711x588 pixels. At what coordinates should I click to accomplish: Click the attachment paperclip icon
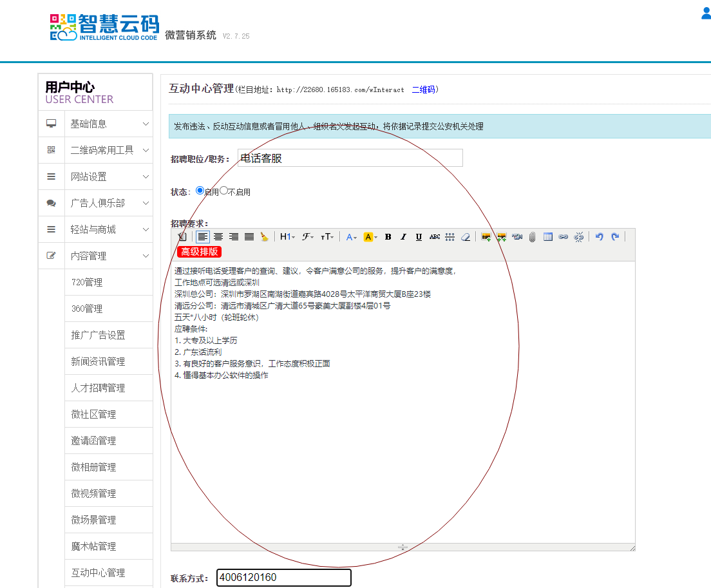533,237
